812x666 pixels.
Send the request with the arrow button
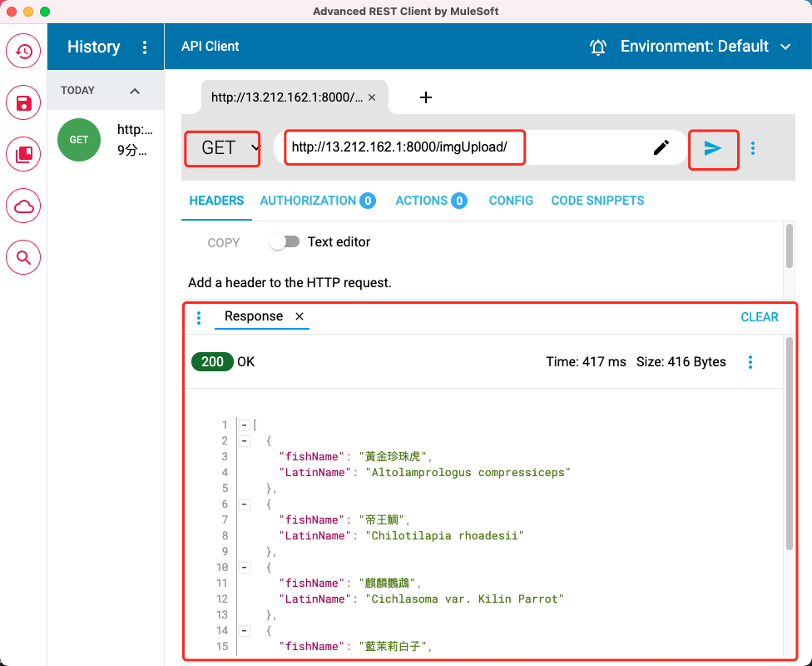click(x=713, y=149)
